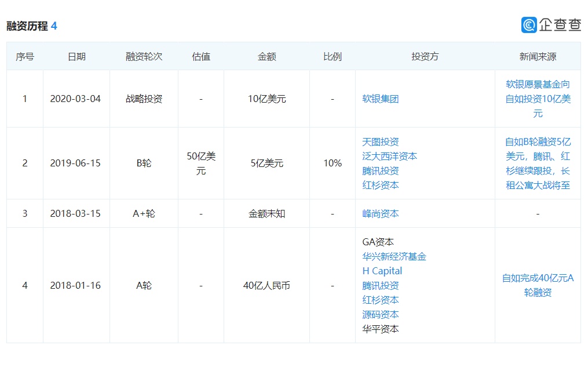Click the 新闻来源 column header
The width and height of the screenshot is (588, 367).
[x=538, y=57]
